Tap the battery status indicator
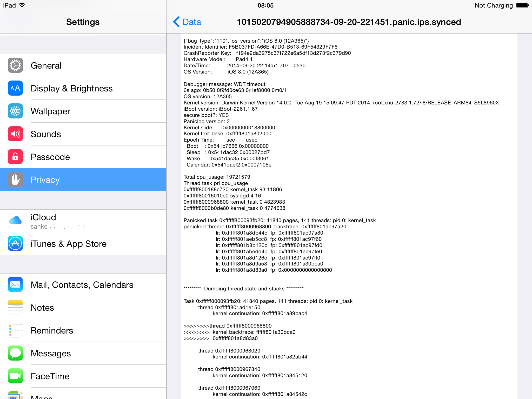The width and height of the screenshot is (532, 399). click(522, 5)
